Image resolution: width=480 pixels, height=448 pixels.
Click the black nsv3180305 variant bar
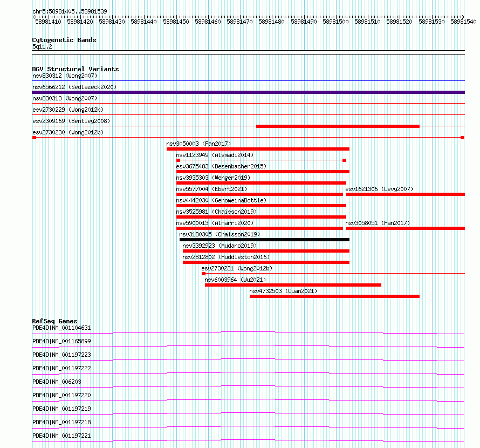coord(264,240)
